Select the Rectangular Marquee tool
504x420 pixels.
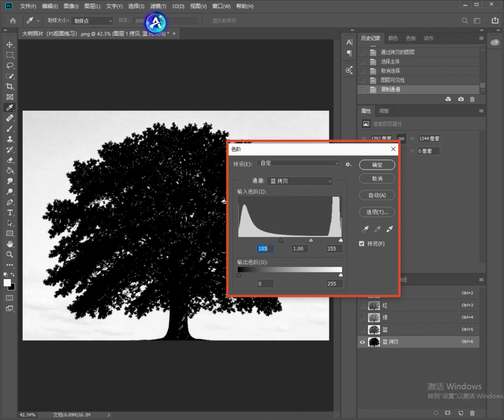click(x=10, y=55)
